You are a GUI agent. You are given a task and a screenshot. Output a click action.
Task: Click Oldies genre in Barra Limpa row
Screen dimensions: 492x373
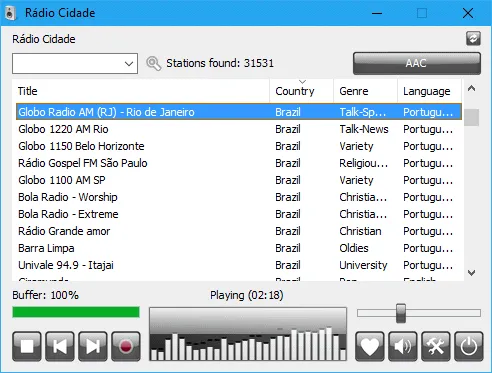pyautogui.click(x=354, y=248)
